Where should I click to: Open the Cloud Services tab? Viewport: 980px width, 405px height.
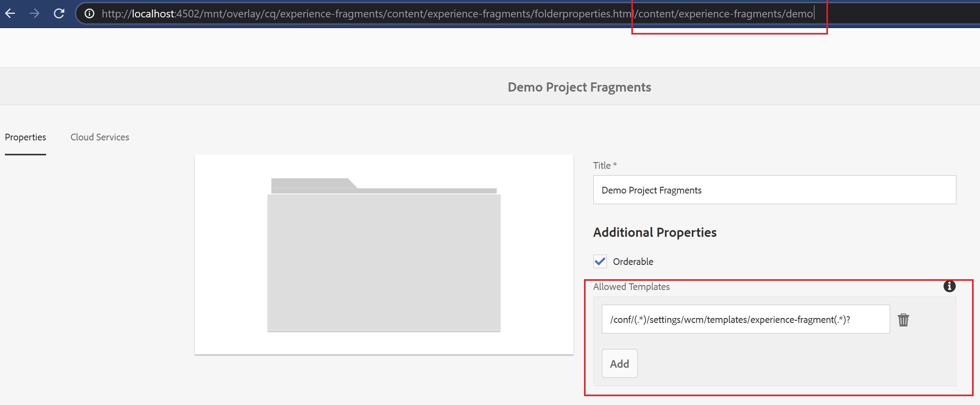click(x=100, y=137)
